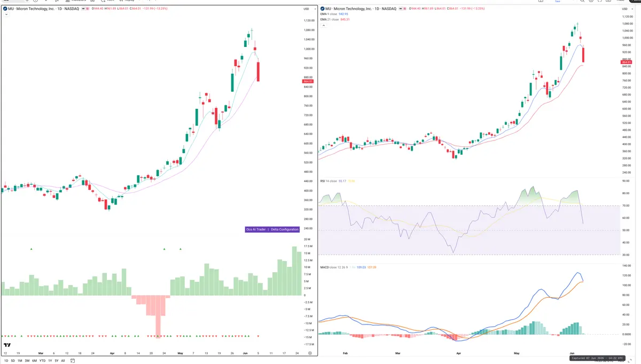Select the 5D range tab
Screen dimensions: 641x364
click(13, 360)
